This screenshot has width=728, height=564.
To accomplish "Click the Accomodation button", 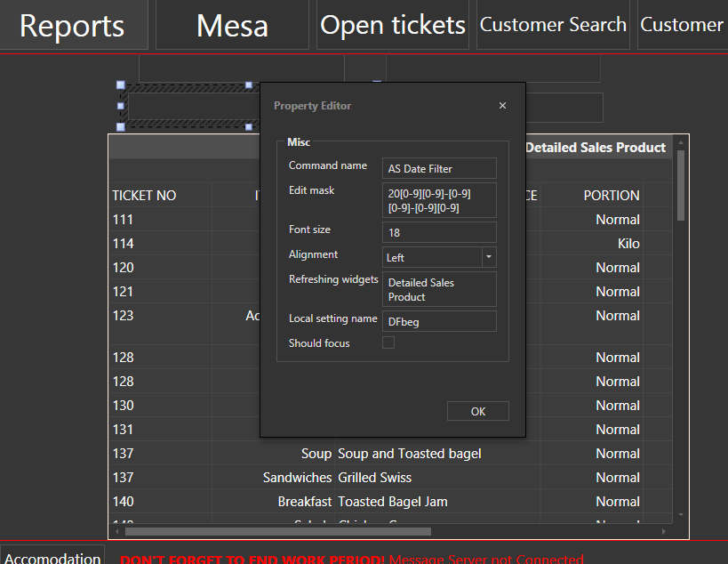I will point(52,558).
